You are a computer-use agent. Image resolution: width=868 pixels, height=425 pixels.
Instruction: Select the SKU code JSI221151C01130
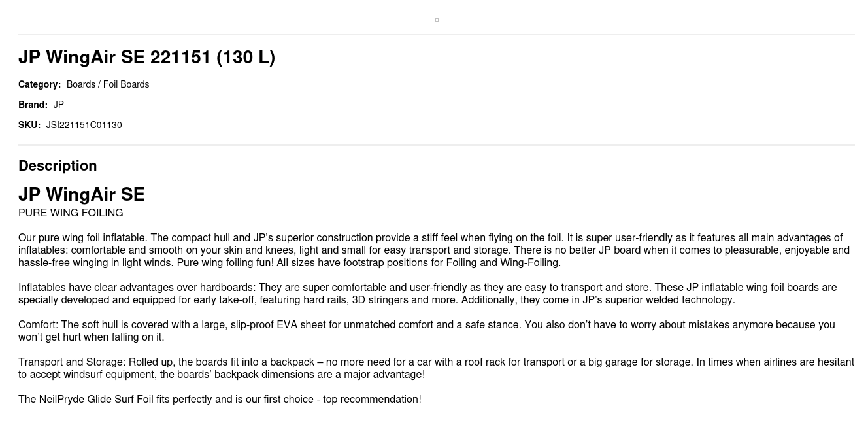click(84, 125)
